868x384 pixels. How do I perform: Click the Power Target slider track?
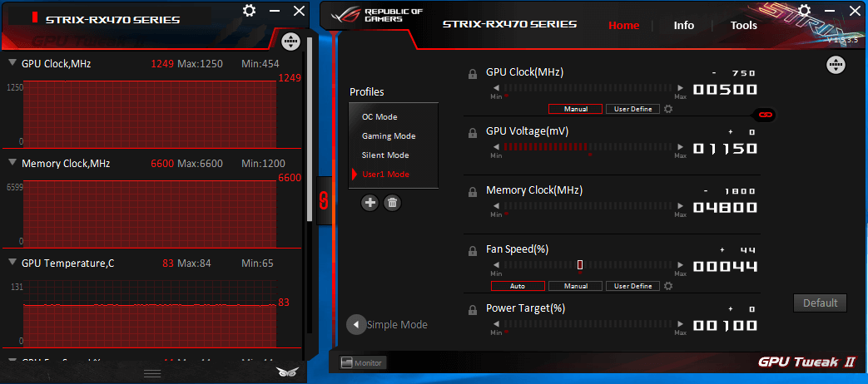pos(588,323)
